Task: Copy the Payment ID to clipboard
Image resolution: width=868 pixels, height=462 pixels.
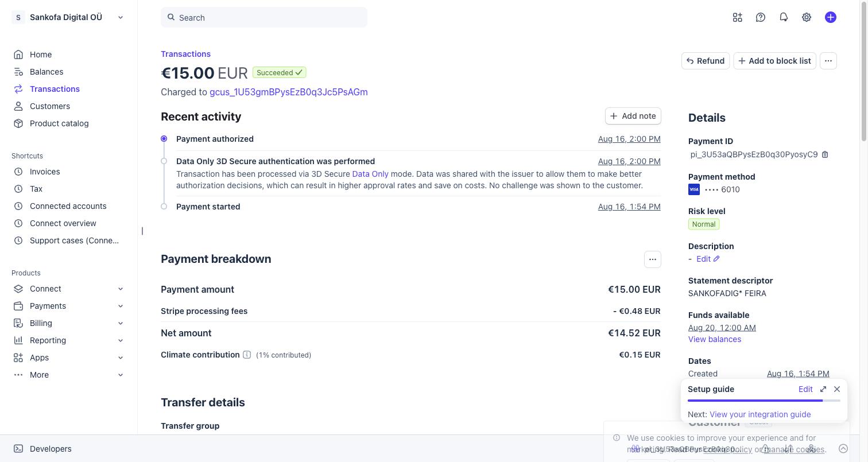Action: click(825, 154)
